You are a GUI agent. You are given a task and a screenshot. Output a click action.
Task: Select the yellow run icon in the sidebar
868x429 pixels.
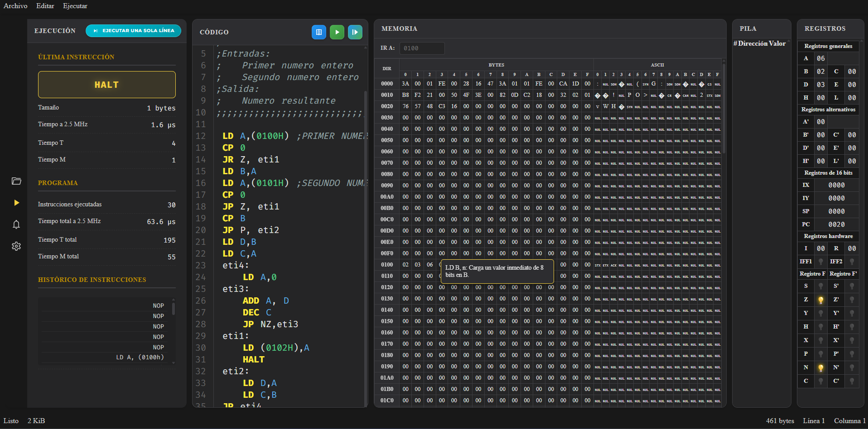pos(16,203)
